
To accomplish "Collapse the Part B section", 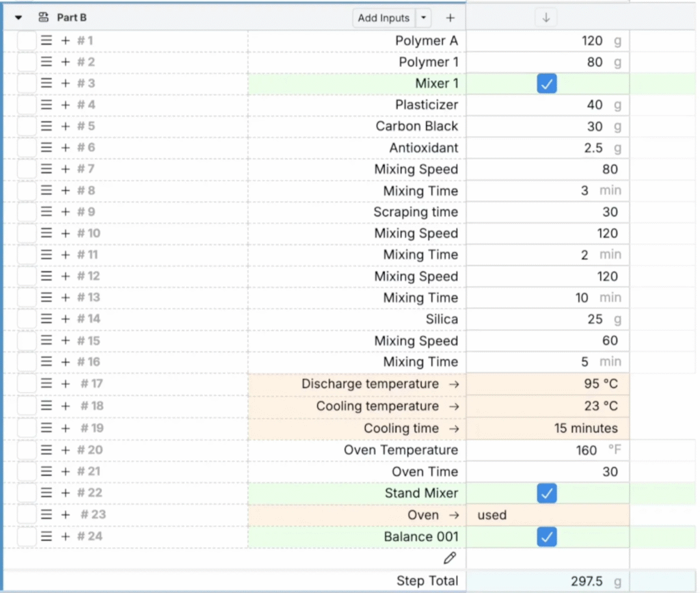I will tap(18, 18).
